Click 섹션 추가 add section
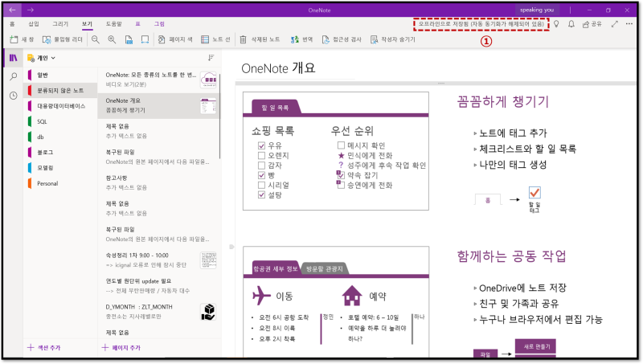Screen dimensions: 643x364 click(44, 348)
